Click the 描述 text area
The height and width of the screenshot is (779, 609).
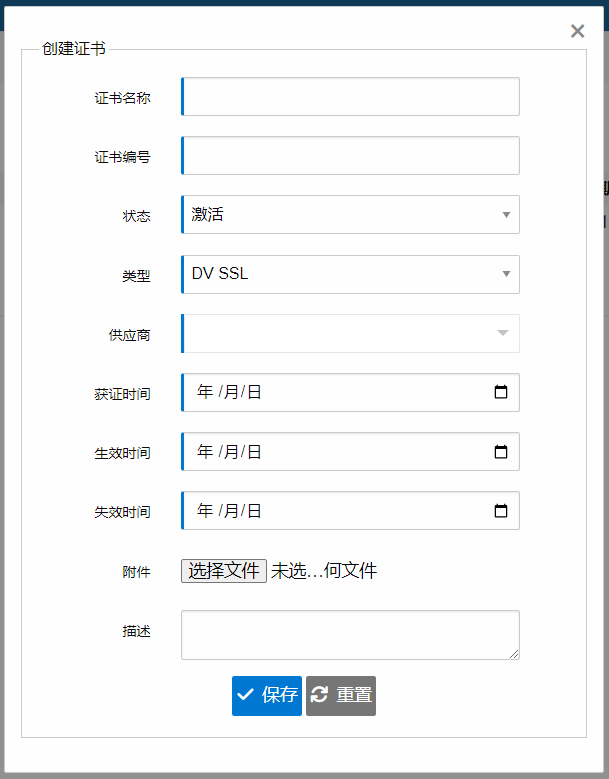[350, 635]
